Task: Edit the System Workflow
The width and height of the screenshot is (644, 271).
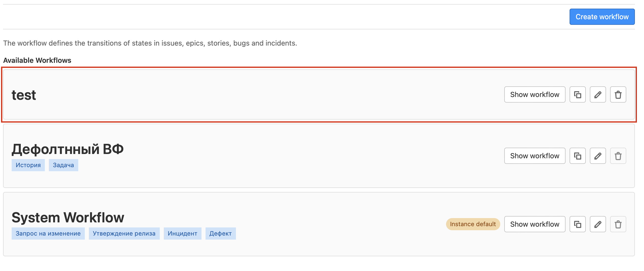Action: pyautogui.click(x=598, y=224)
